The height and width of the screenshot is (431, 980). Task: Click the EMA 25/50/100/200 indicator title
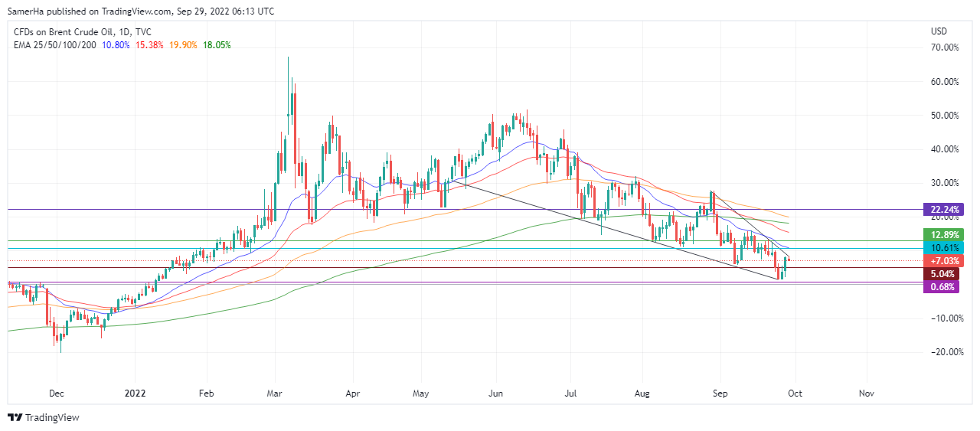click(x=54, y=45)
